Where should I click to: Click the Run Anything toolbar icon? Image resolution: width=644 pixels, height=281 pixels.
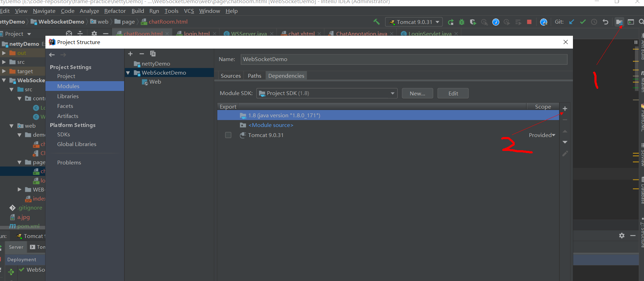pyautogui.click(x=631, y=22)
